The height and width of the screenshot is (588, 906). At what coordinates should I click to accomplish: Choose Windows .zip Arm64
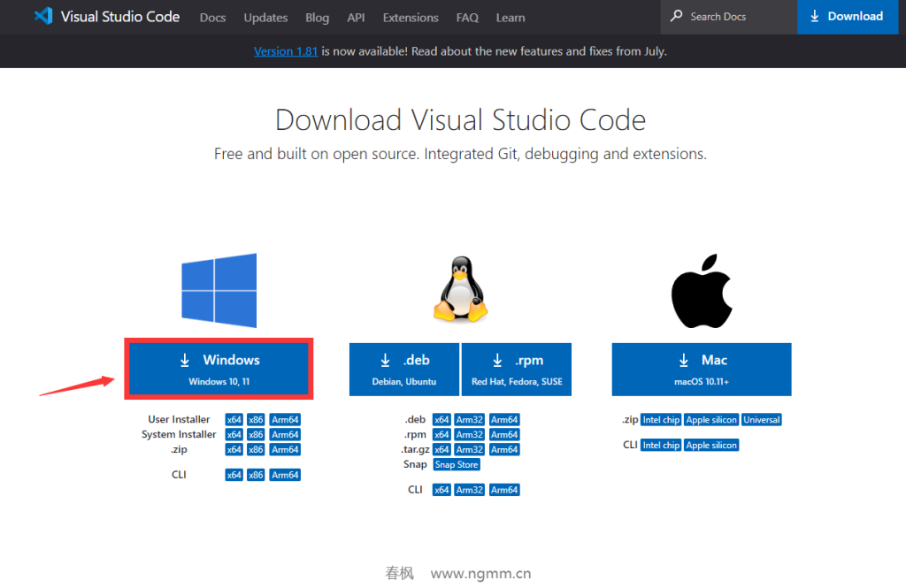[x=286, y=449]
